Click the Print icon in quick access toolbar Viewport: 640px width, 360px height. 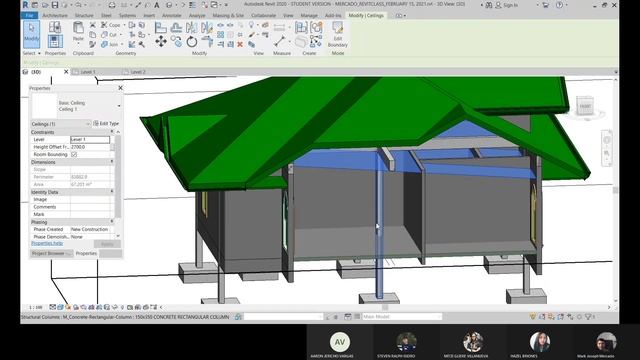[112, 5]
